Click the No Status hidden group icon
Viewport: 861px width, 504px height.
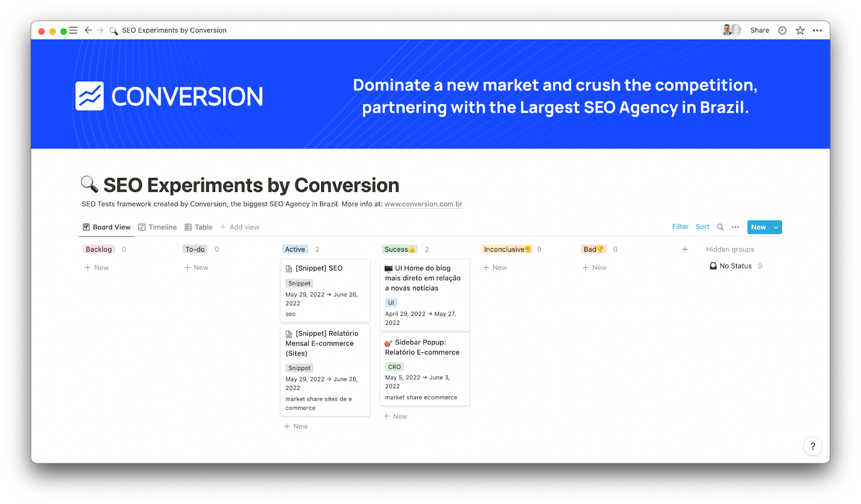(713, 266)
